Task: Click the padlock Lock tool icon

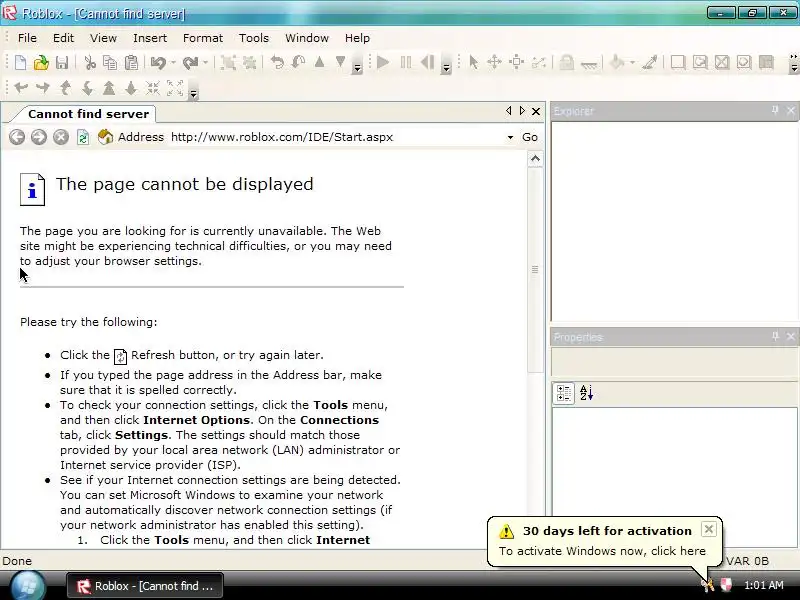Action: (566, 63)
